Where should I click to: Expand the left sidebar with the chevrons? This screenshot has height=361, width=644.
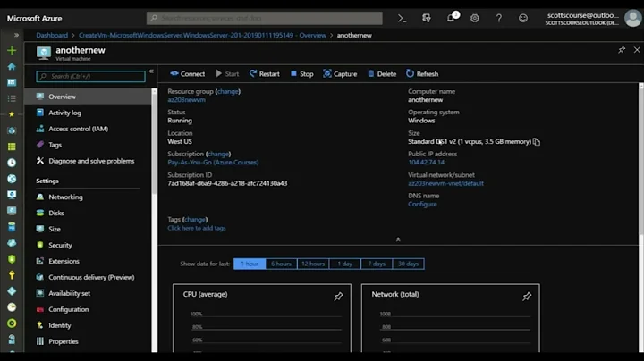tap(16, 35)
